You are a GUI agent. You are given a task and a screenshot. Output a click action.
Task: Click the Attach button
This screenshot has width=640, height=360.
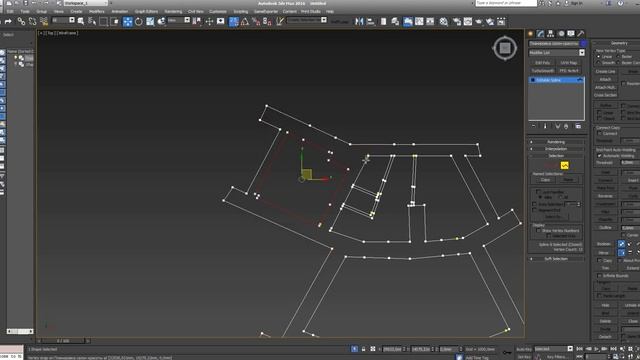605,80
